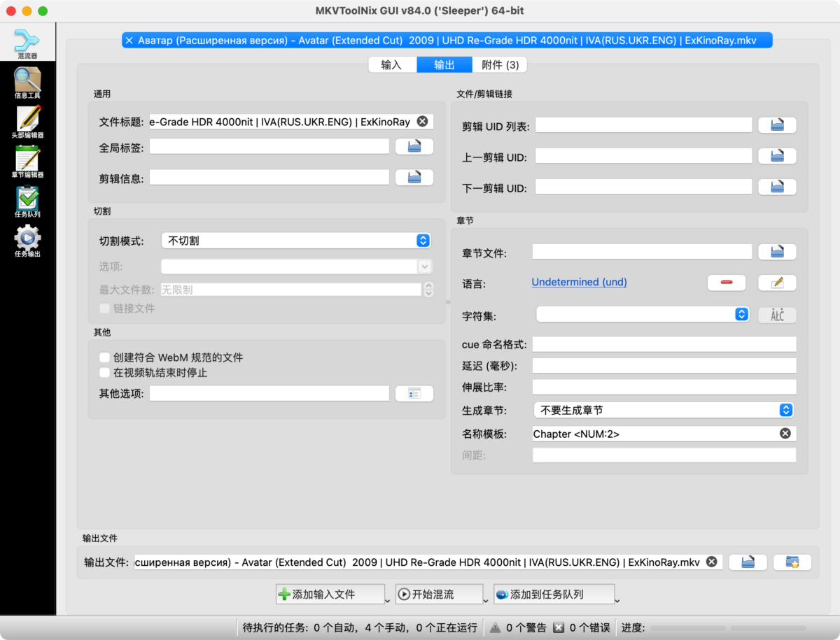The image size is (840, 640).
Task: Click the 上一剪辑 UID input field
Action: [644, 156]
